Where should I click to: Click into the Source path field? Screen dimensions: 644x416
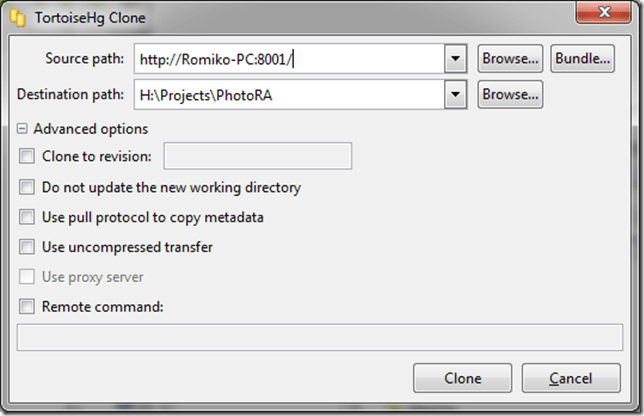[x=289, y=59]
